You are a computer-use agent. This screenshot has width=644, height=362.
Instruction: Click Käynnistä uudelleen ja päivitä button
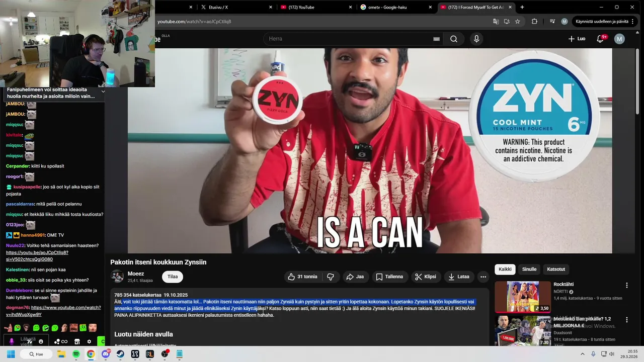coord(605,22)
